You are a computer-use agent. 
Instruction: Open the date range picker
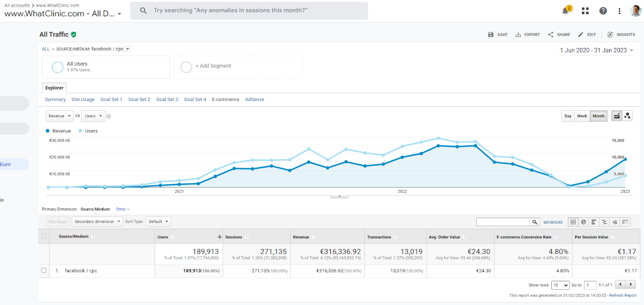tap(597, 50)
